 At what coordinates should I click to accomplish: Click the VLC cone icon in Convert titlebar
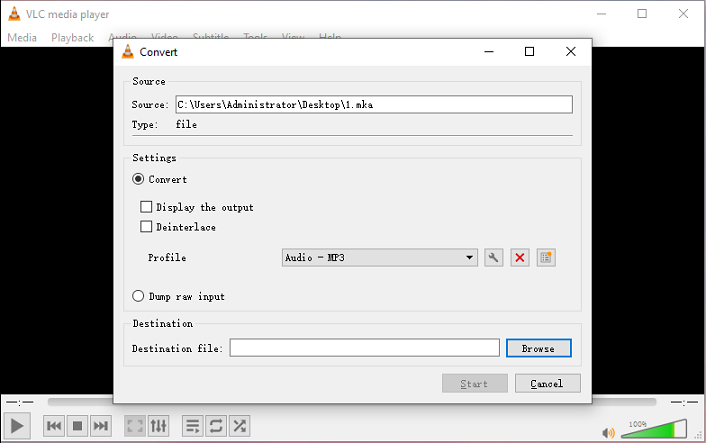pos(128,52)
